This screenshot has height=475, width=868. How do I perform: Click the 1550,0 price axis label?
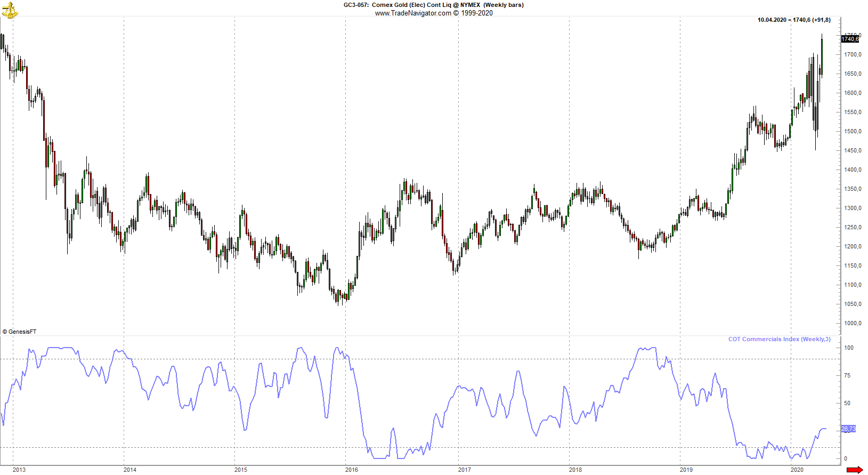853,112
